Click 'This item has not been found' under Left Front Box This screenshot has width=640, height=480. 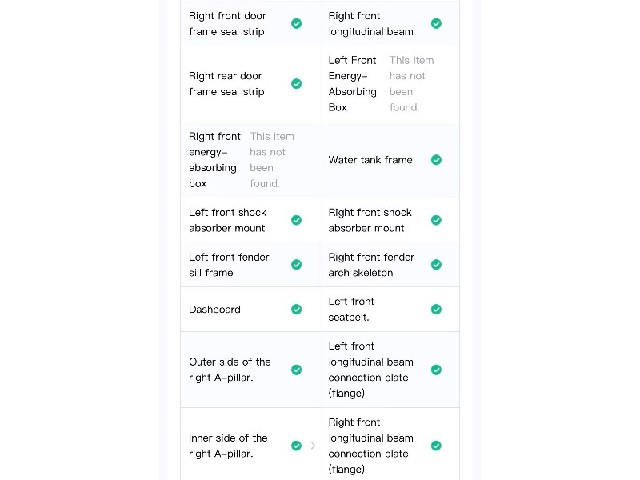pyautogui.click(x=411, y=84)
